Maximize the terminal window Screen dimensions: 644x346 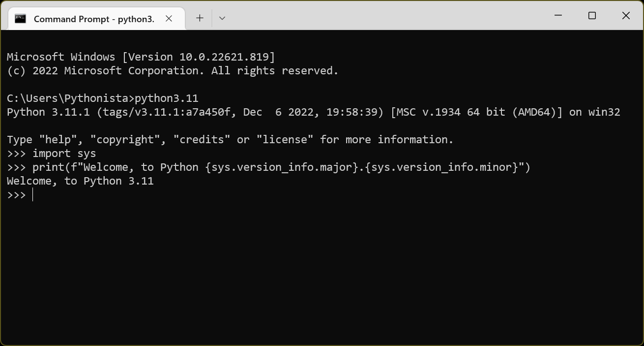[592, 16]
